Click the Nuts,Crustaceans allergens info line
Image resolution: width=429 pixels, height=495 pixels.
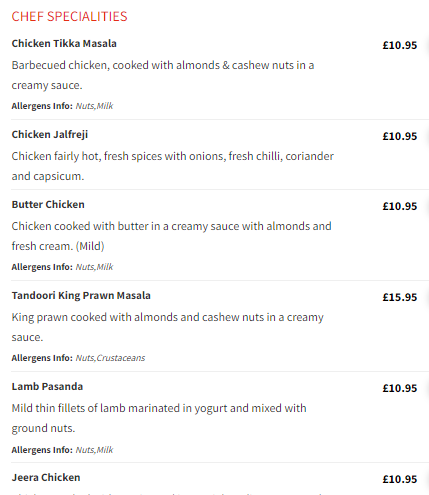[x=78, y=358]
